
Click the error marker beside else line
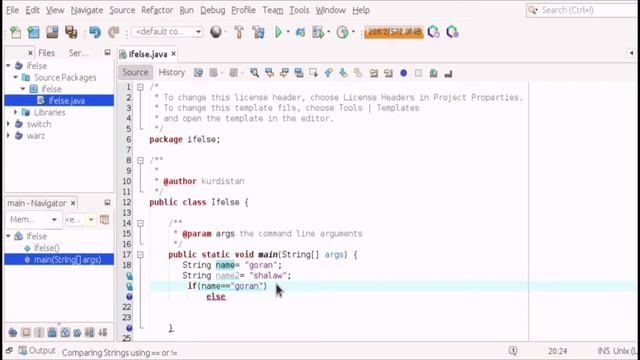(129, 297)
